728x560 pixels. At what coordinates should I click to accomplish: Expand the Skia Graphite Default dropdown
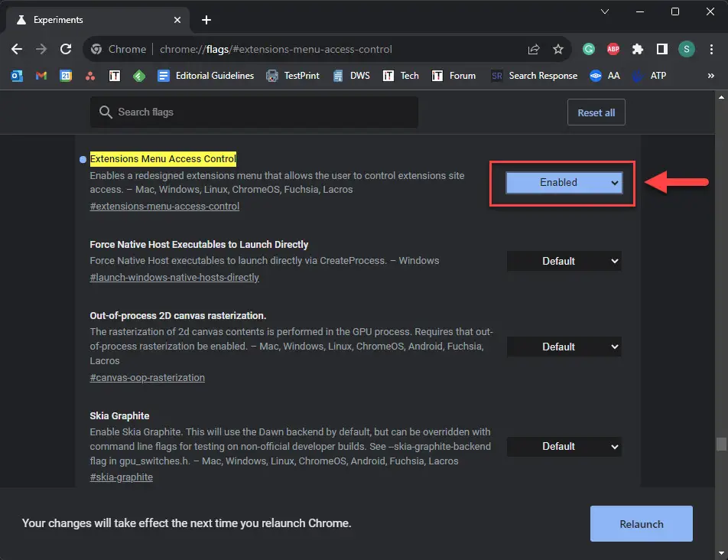(564, 446)
